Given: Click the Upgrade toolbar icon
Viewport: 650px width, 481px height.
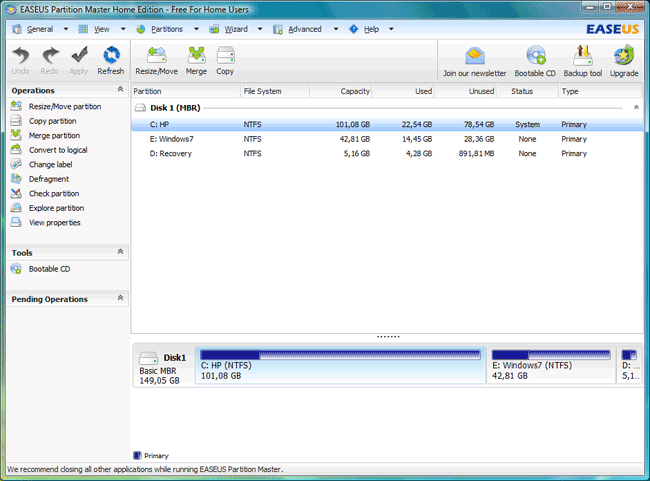Looking at the screenshot, I should (x=624, y=60).
